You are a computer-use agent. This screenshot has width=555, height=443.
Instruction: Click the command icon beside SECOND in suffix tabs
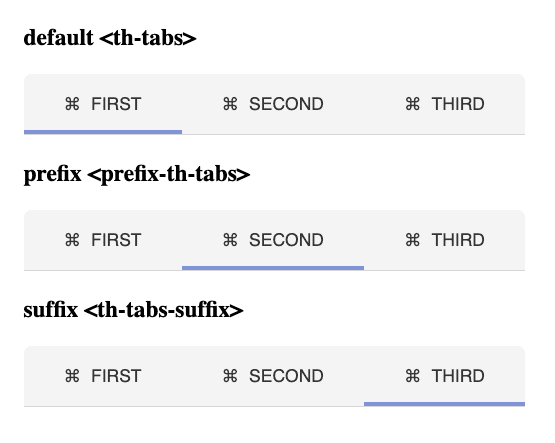[230, 376]
